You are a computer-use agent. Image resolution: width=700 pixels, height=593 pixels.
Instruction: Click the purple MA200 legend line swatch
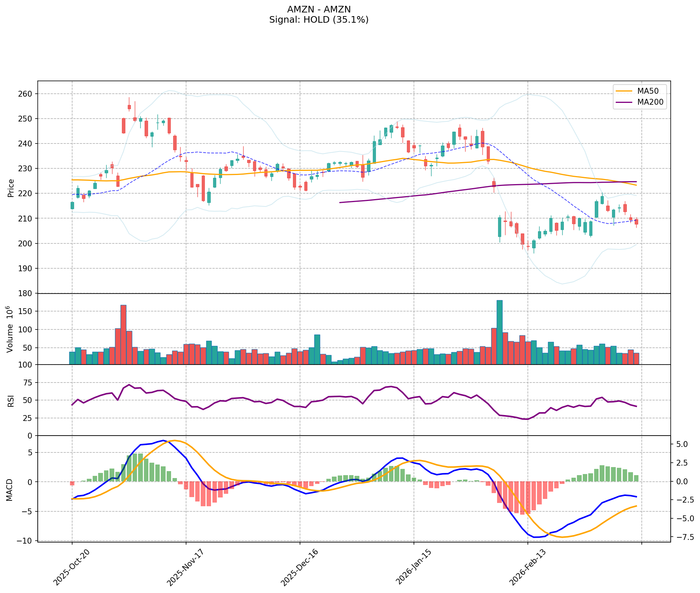(624, 102)
